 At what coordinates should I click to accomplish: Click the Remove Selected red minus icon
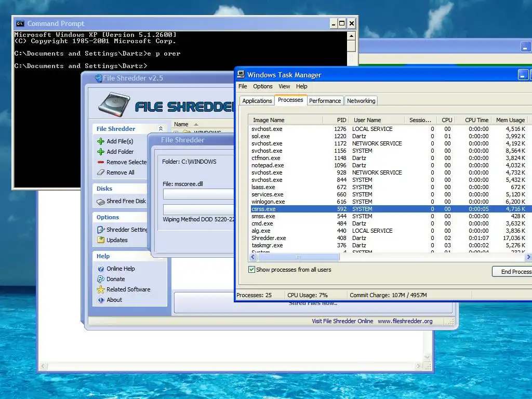[100, 162]
